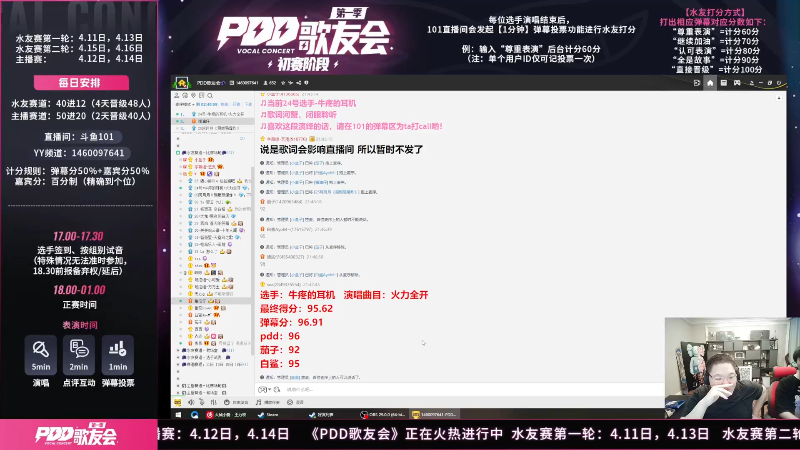Screen dimensions: 800x450
Task: Click the user profile icon above channel tree
Action: (x=177, y=95)
